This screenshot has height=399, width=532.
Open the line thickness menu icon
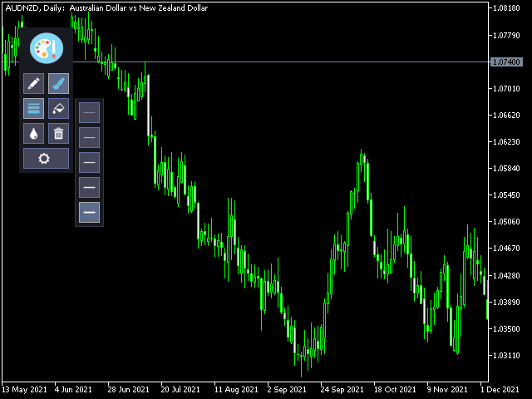pyautogui.click(x=33, y=109)
